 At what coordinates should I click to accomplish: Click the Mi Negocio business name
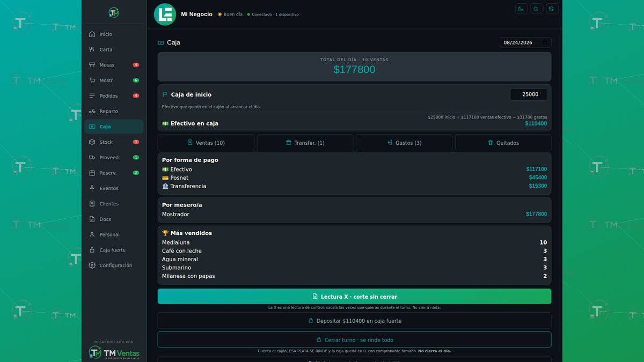click(x=196, y=14)
